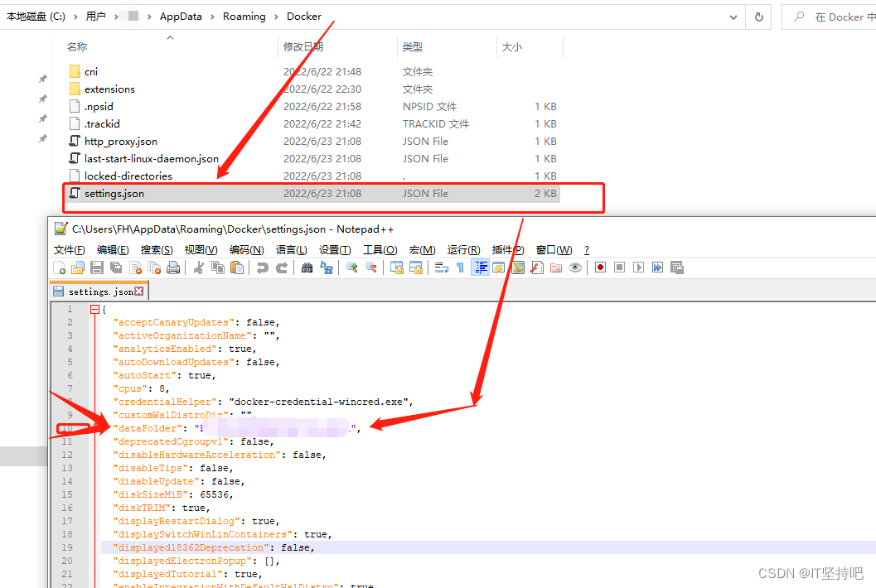This screenshot has height=588, width=876.
Task: Save the recorded macro icon
Action: [677, 268]
